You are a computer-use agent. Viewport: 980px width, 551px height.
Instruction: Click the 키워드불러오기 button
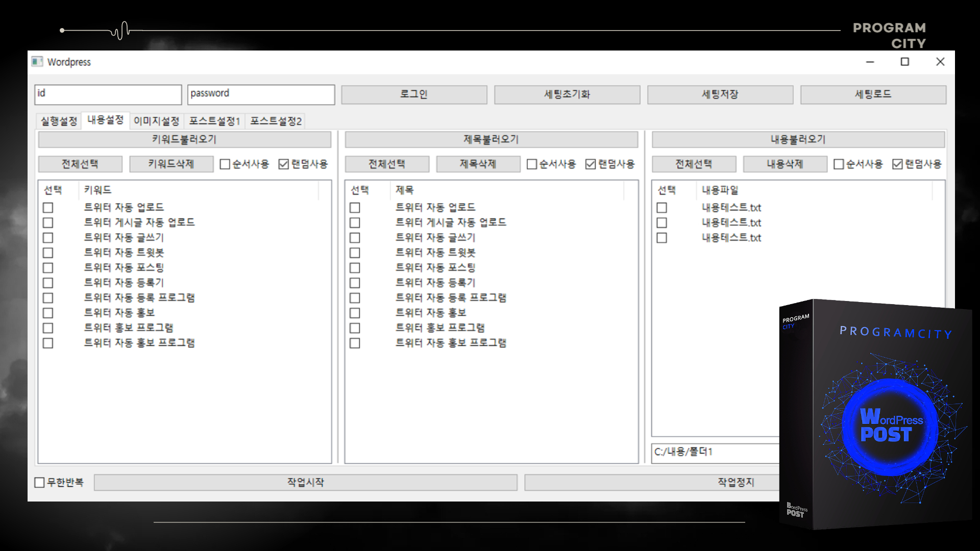(184, 139)
